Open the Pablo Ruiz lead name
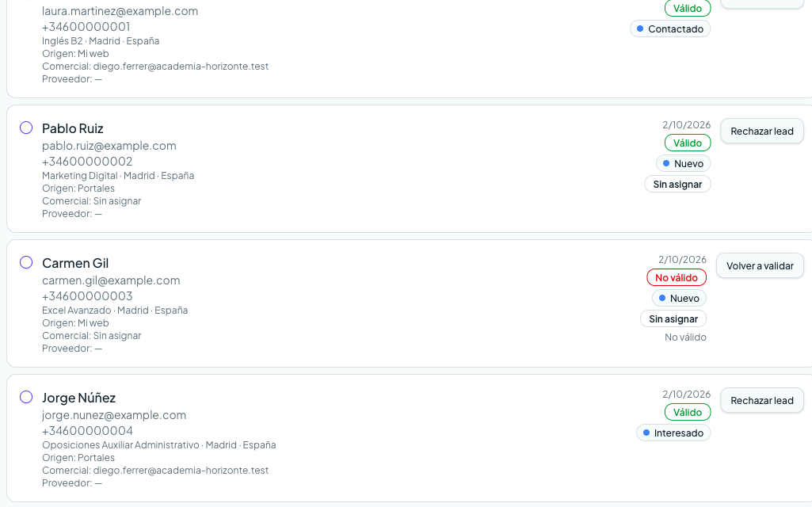This screenshot has width=812, height=507. (x=73, y=128)
